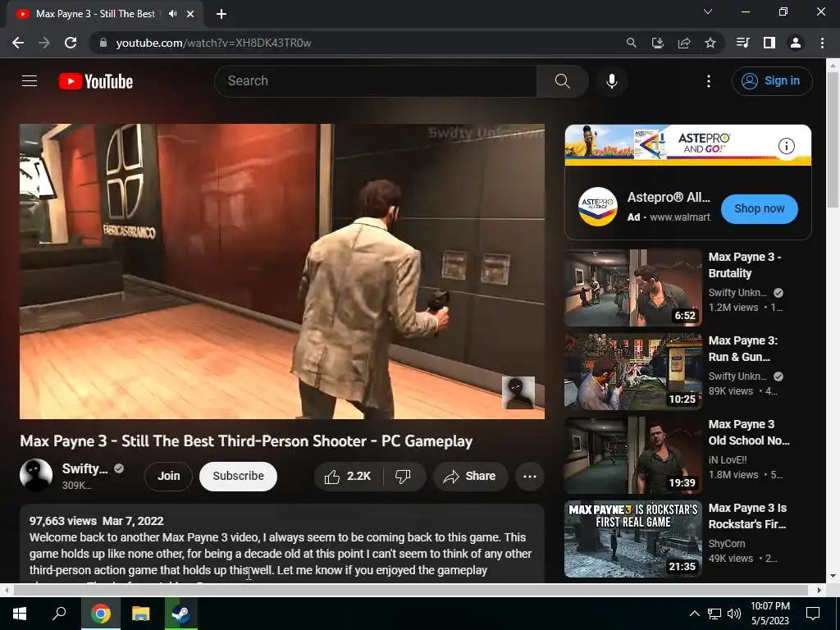This screenshot has width=840, height=630.
Task: Like the video with thumbs up
Action: pos(348,476)
